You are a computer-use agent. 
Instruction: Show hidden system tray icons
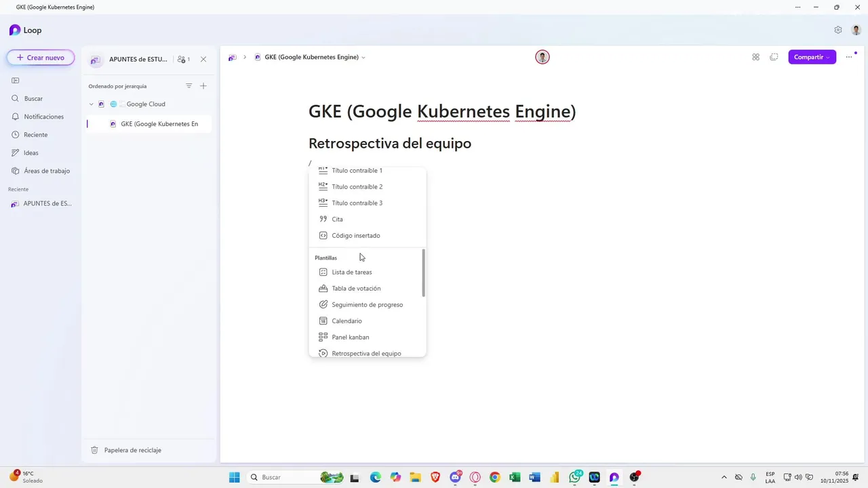pyautogui.click(x=724, y=477)
